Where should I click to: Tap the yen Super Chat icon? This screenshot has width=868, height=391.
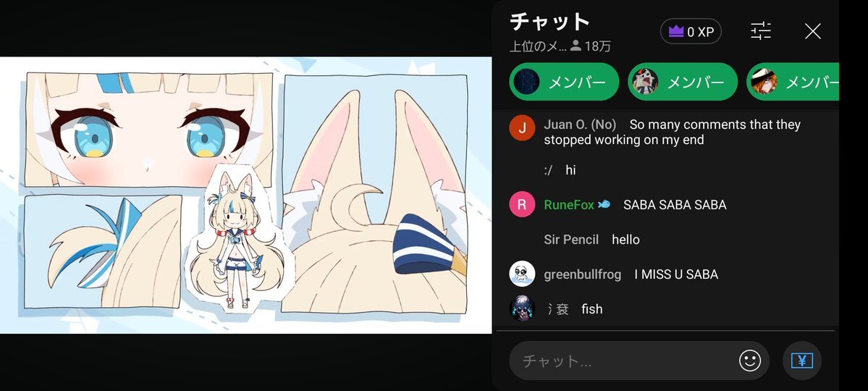point(801,361)
